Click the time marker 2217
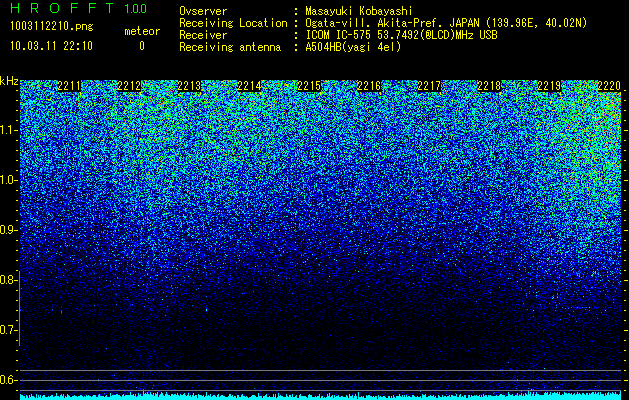629x400 pixels. (429, 86)
